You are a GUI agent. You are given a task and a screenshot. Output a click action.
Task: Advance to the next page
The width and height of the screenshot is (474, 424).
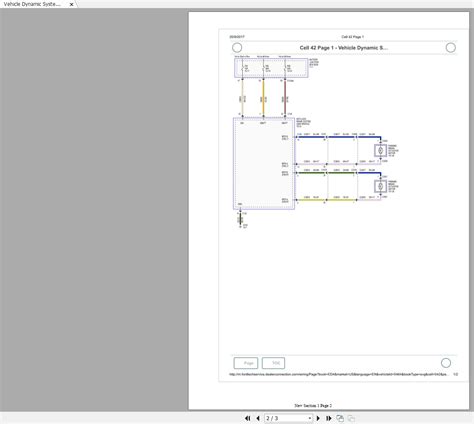click(x=318, y=418)
